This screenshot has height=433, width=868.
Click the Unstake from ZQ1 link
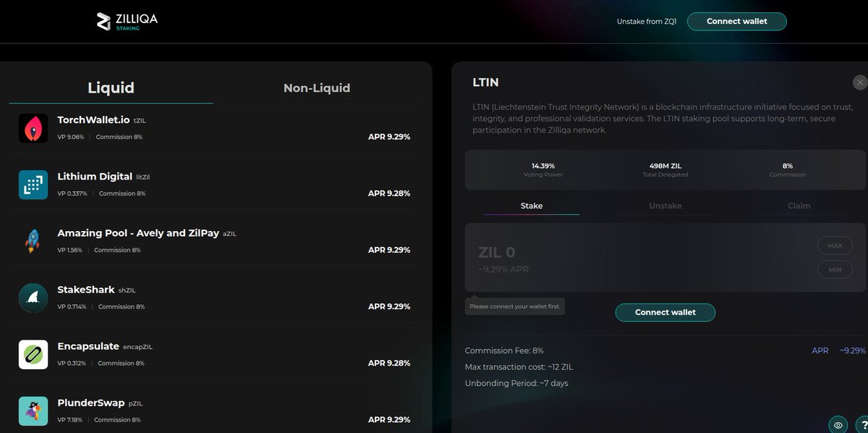tap(647, 22)
